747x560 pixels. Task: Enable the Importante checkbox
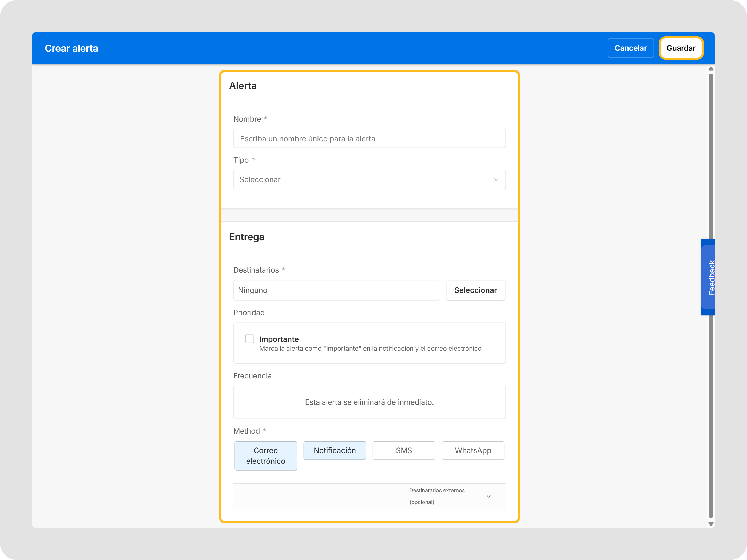[x=249, y=339]
